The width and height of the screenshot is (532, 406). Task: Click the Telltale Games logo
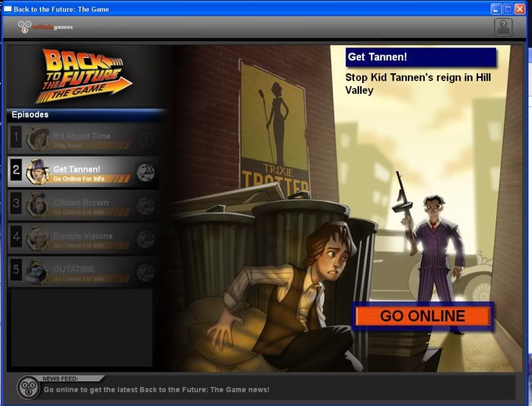(45, 27)
